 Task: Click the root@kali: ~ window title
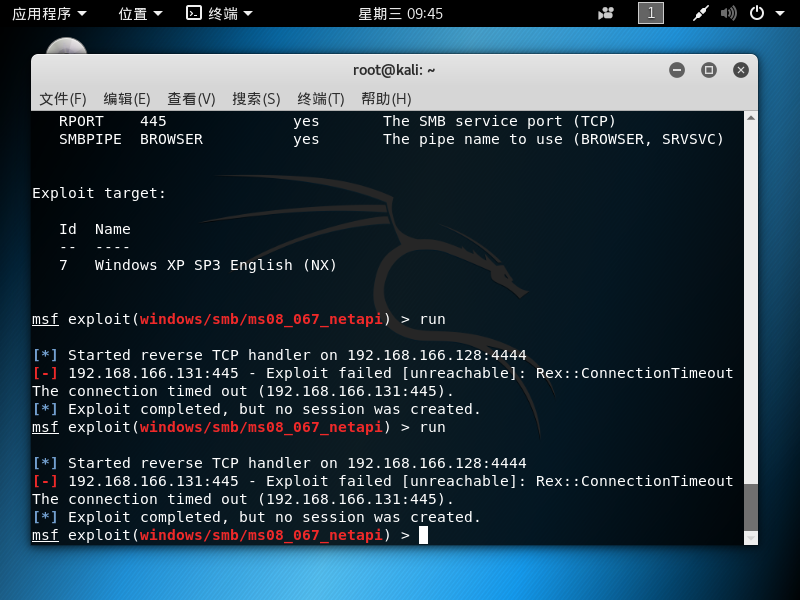[394, 70]
